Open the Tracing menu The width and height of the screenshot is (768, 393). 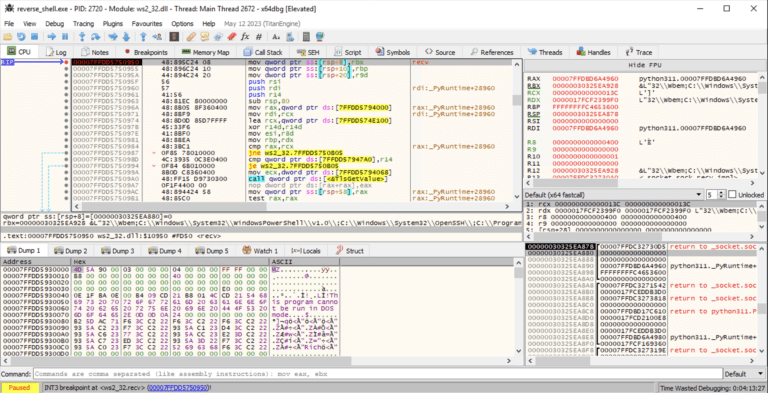click(84, 24)
